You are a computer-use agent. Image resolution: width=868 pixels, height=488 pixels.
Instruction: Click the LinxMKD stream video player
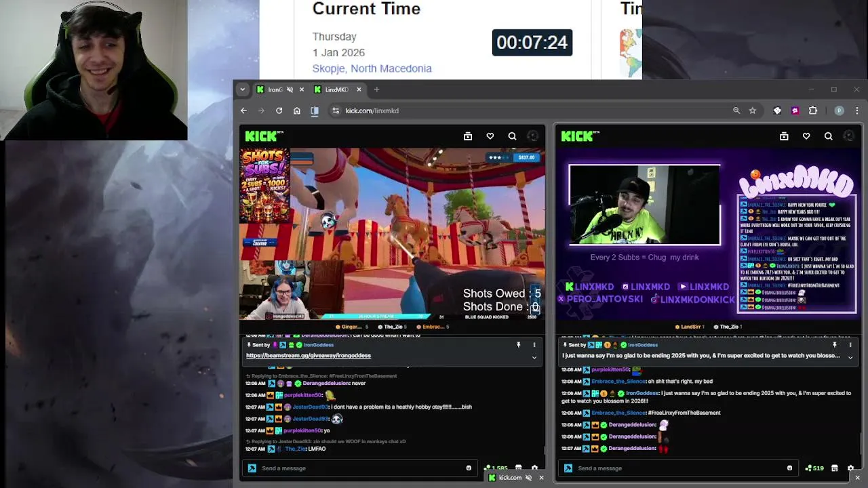click(x=708, y=234)
